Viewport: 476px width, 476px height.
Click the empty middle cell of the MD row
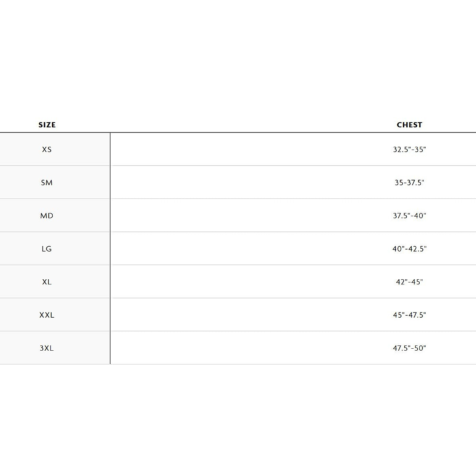(238, 216)
